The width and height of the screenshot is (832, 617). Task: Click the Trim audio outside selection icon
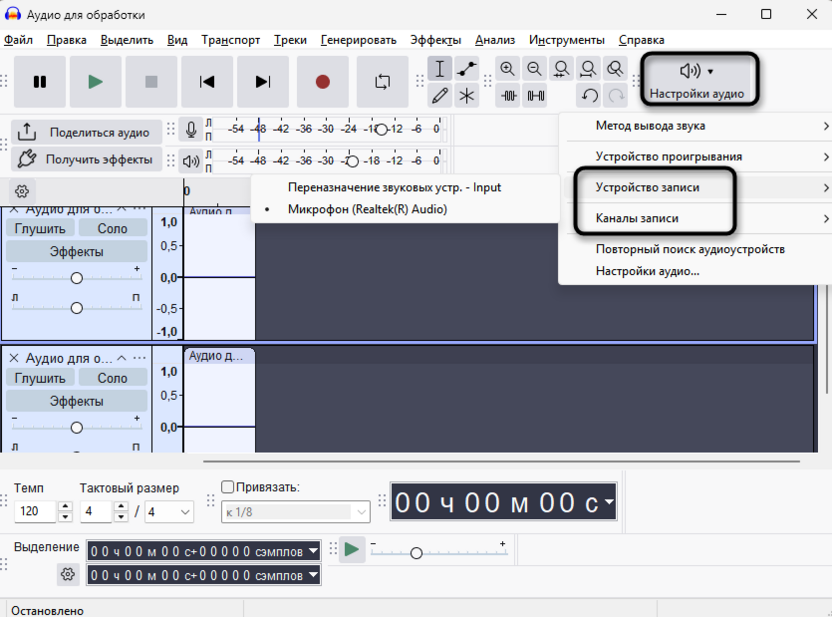tap(508, 96)
